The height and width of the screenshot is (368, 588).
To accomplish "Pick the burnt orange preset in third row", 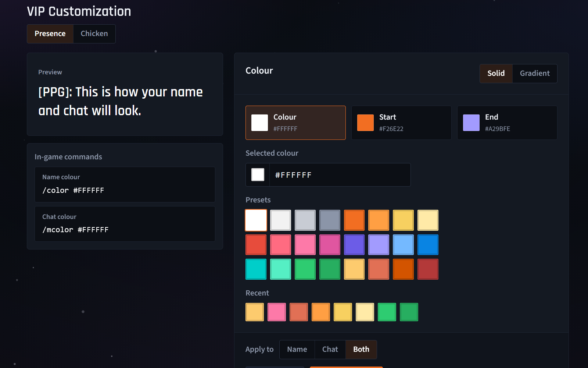I will pos(403,269).
